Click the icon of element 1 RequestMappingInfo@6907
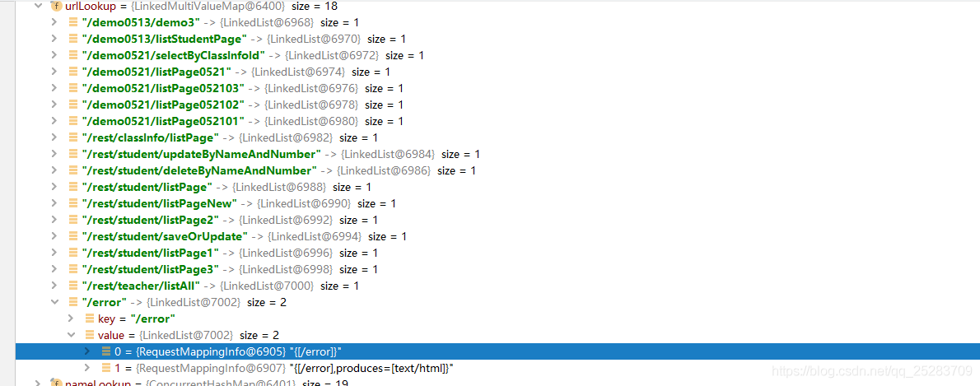This screenshot has width=980, height=386. pyautogui.click(x=105, y=369)
